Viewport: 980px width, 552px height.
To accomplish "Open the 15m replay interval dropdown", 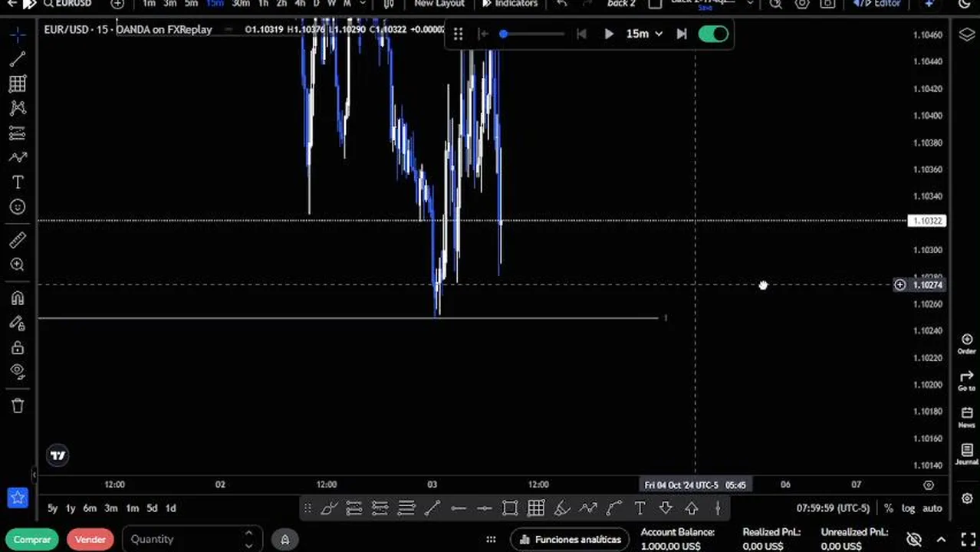I will tap(644, 34).
